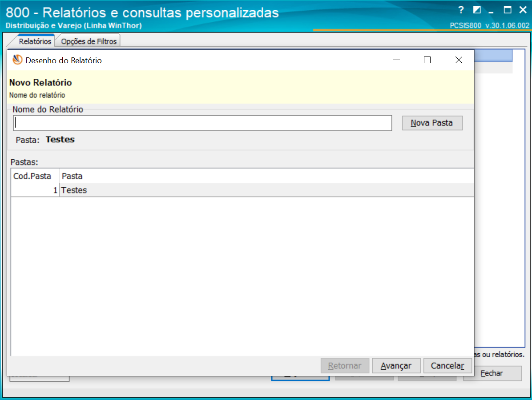Click the Cancelar button

(447, 366)
